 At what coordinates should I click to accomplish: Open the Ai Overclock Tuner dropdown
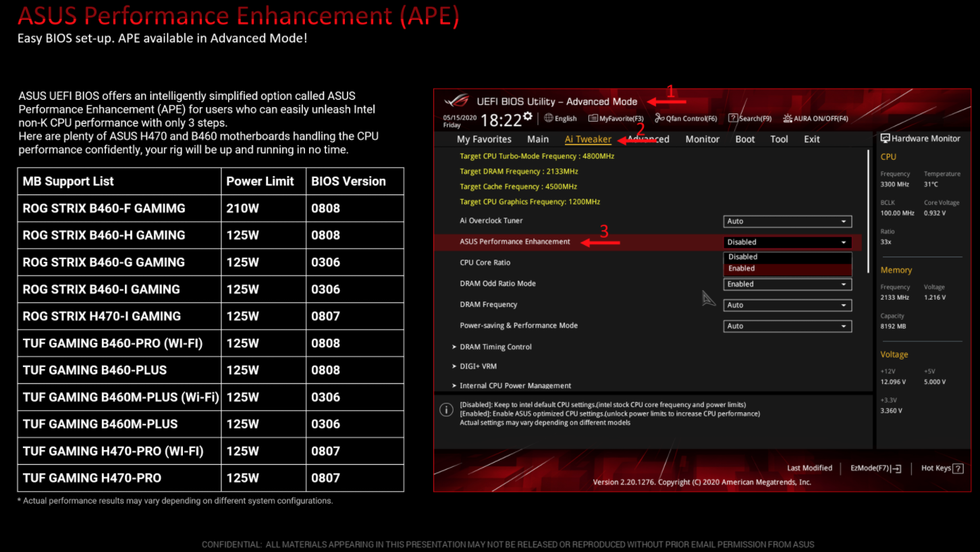click(788, 221)
